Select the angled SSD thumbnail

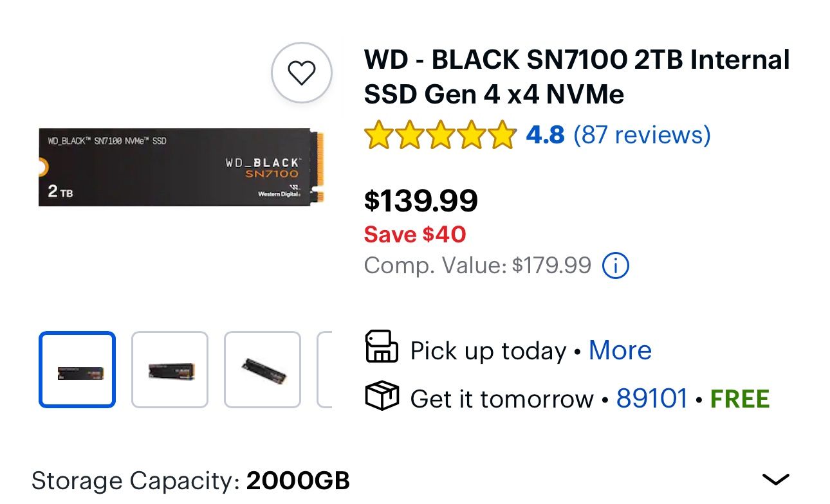(x=263, y=368)
